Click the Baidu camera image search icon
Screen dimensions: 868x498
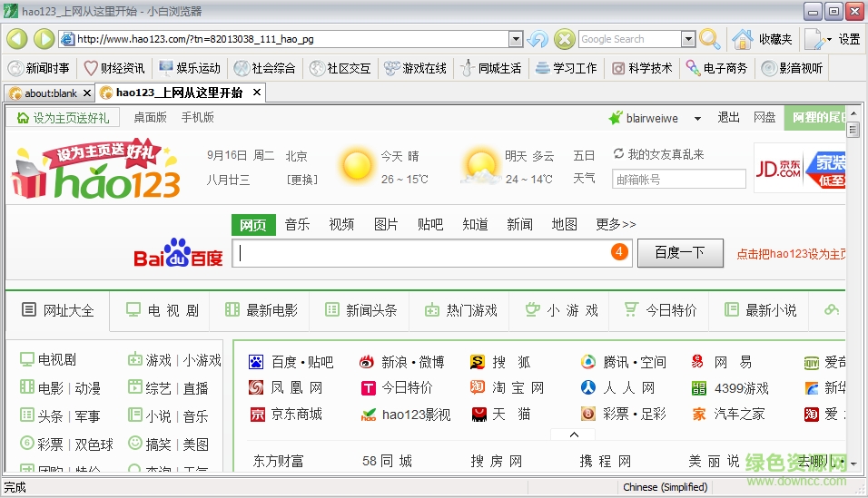[619, 252]
